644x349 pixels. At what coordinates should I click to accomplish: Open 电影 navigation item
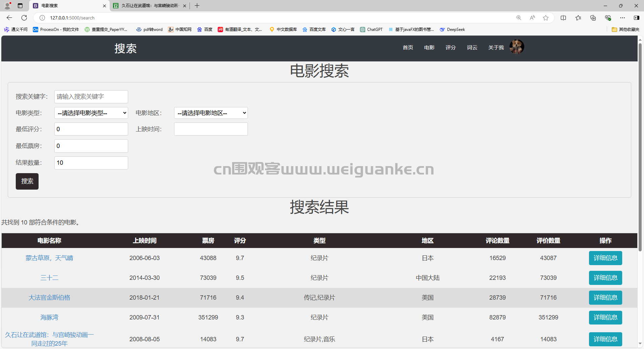pos(429,48)
